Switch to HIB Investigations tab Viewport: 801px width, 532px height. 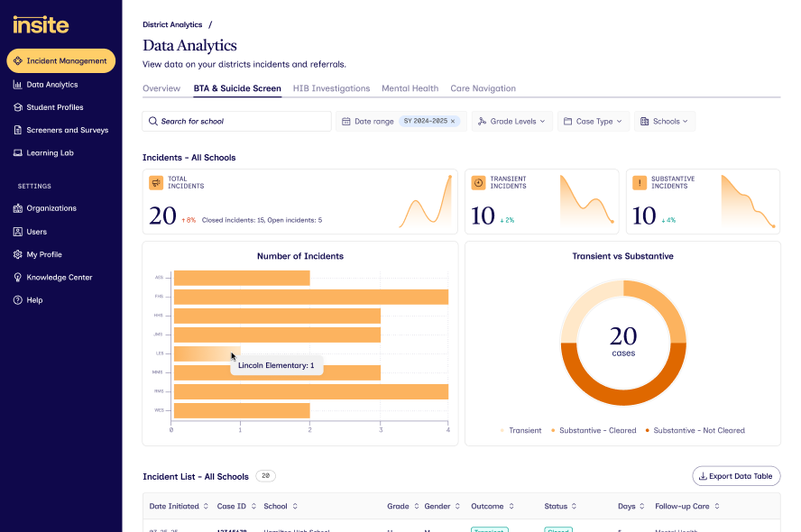tap(331, 88)
